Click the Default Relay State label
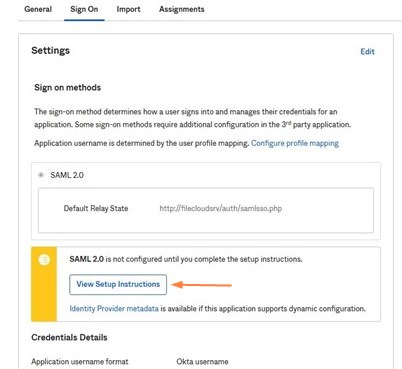The height and width of the screenshot is (369, 402). tap(96, 208)
